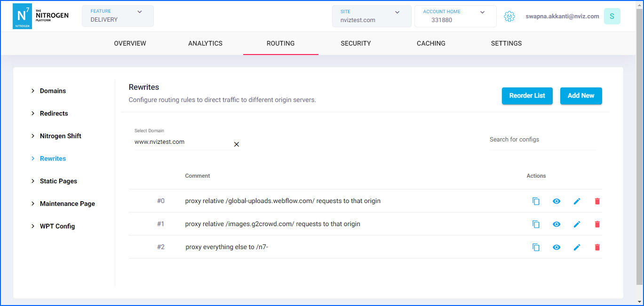
Task: Open the Feature Delivery dropdown
Action: pos(118,16)
